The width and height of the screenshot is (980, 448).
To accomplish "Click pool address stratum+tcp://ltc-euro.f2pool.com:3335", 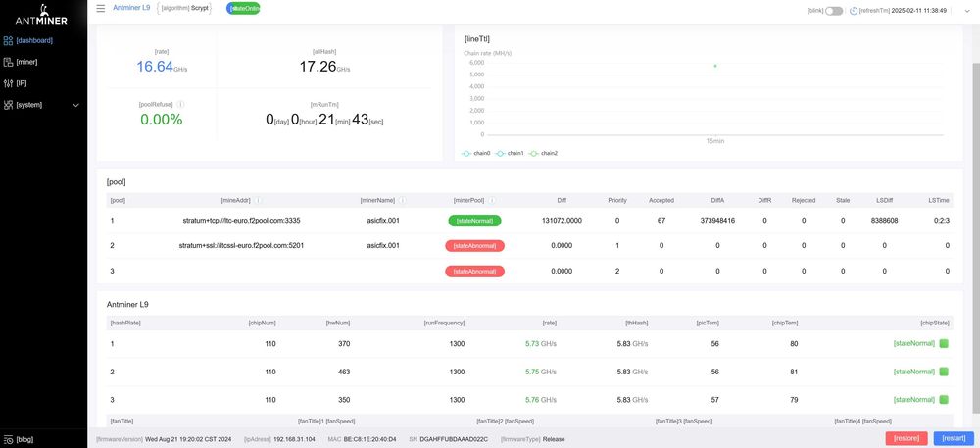I will click(x=240, y=221).
